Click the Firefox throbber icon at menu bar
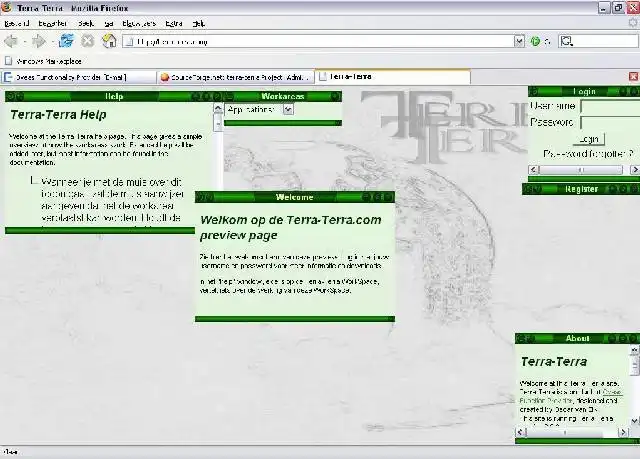Screen dimensions: 640x459 point(633,23)
